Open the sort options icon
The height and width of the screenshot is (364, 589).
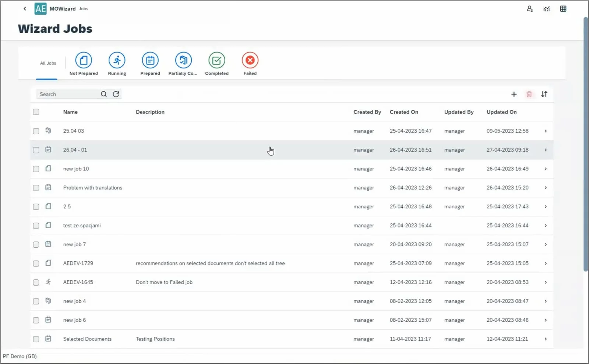point(544,94)
